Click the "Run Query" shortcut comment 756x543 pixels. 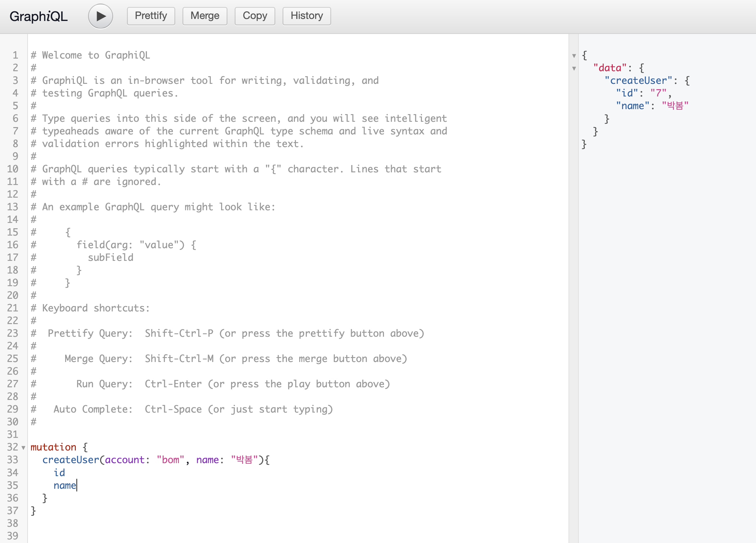210,384
